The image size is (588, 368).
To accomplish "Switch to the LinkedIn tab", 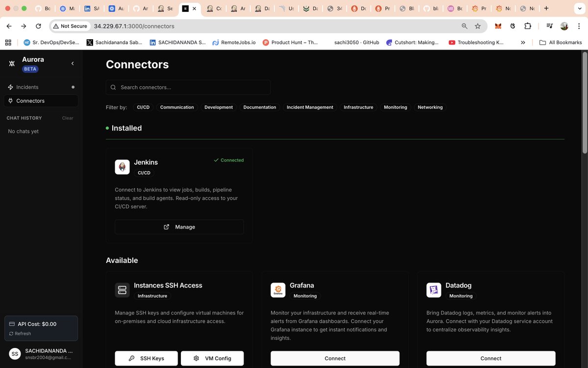I will tap(91, 8).
